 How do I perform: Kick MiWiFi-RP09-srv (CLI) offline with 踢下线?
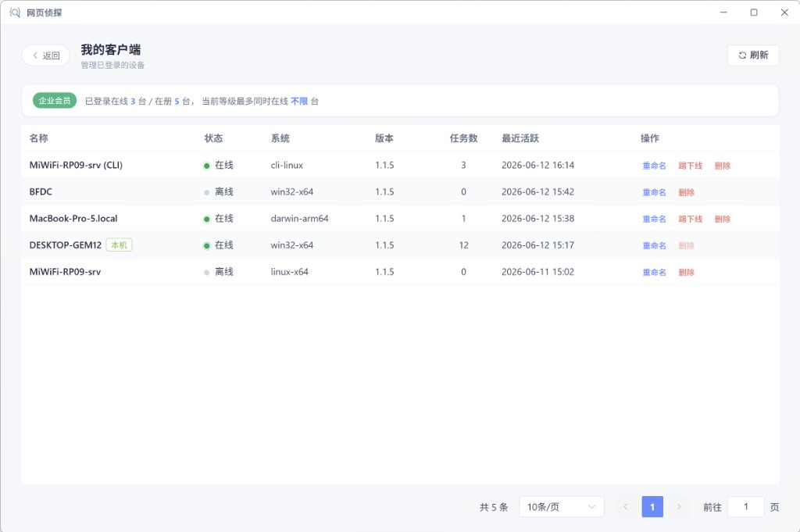pyautogui.click(x=691, y=166)
